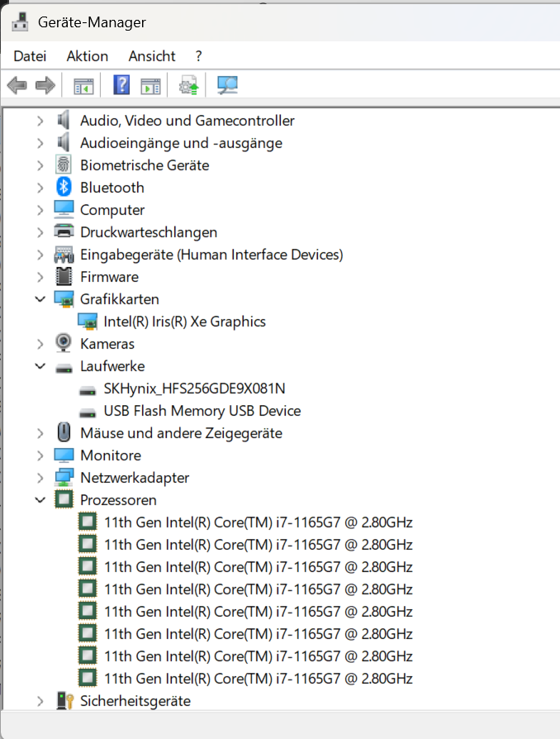Viewport: 560px width, 739px height.
Task: Click the Sicherheitsgeräte key icon
Action: coord(64,700)
